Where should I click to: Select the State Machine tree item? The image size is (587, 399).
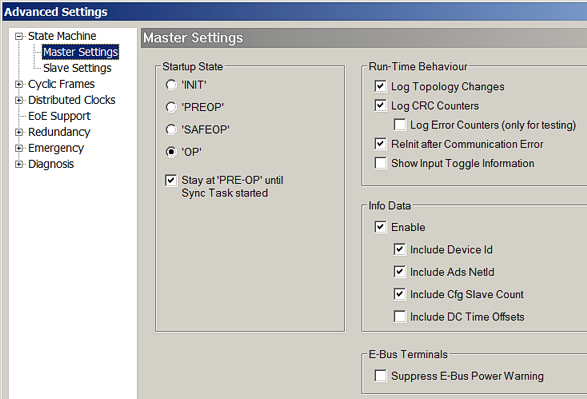pos(62,36)
